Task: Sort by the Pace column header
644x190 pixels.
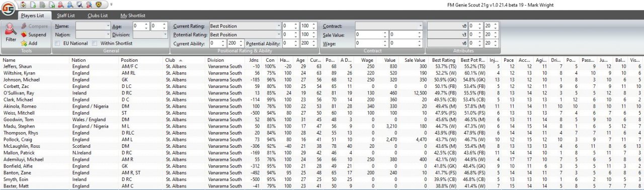Action: 509,60
